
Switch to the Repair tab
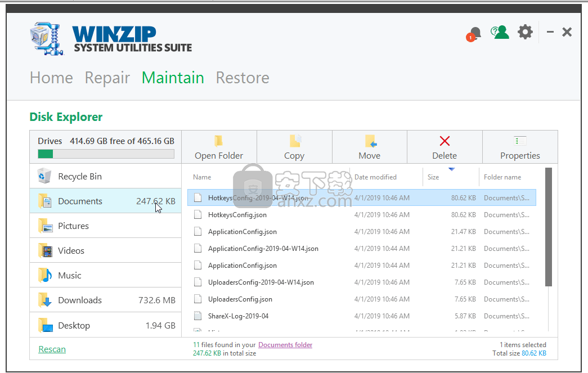(x=107, y=78)
